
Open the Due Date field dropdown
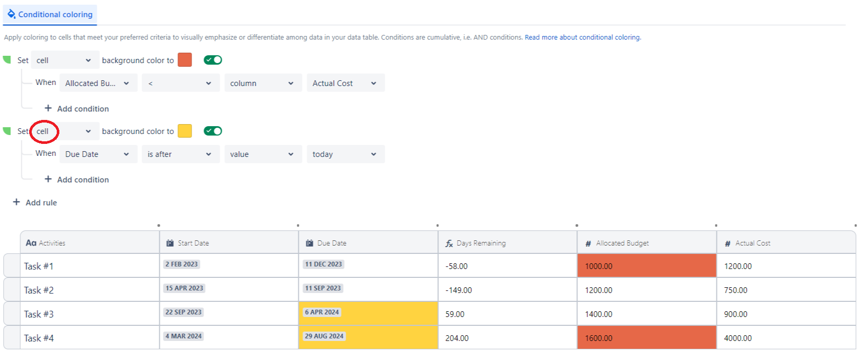coord(98,154)
